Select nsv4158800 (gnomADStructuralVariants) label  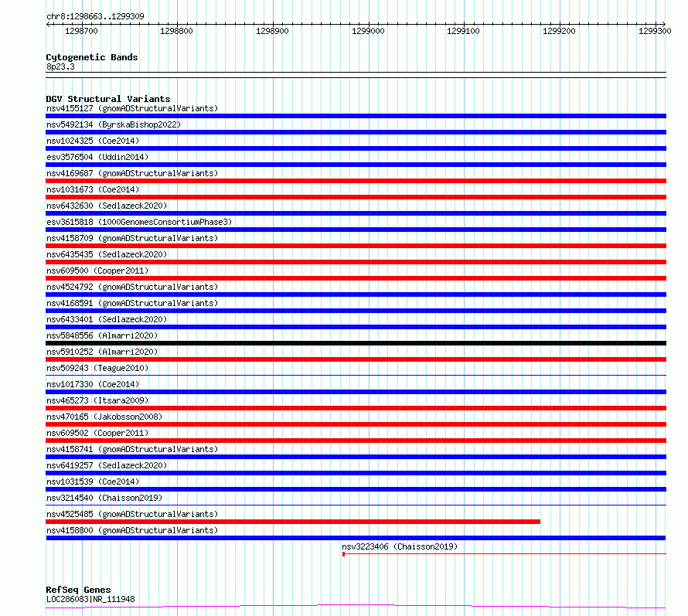pos(132,530)
